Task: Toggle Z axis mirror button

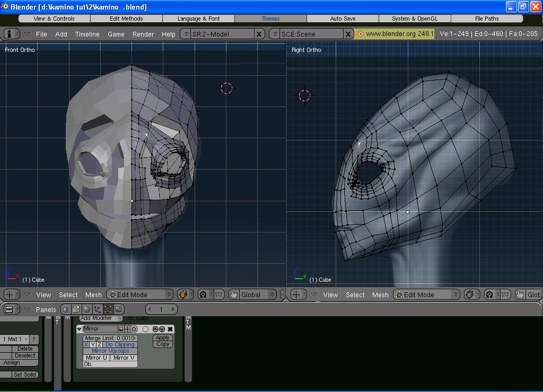Action: (x=99, y=345)
